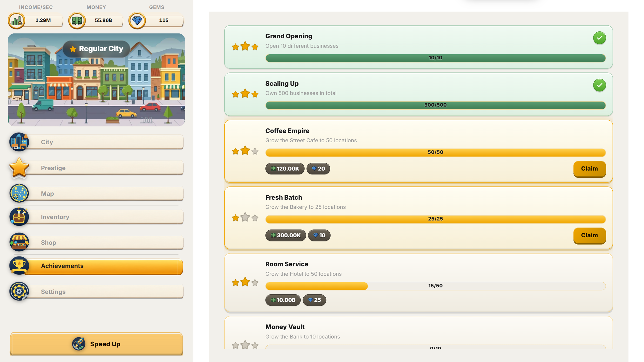Screen dimensions: 644x362
Task: Click the 10.00B money reward pill
Action: (283, 300)
